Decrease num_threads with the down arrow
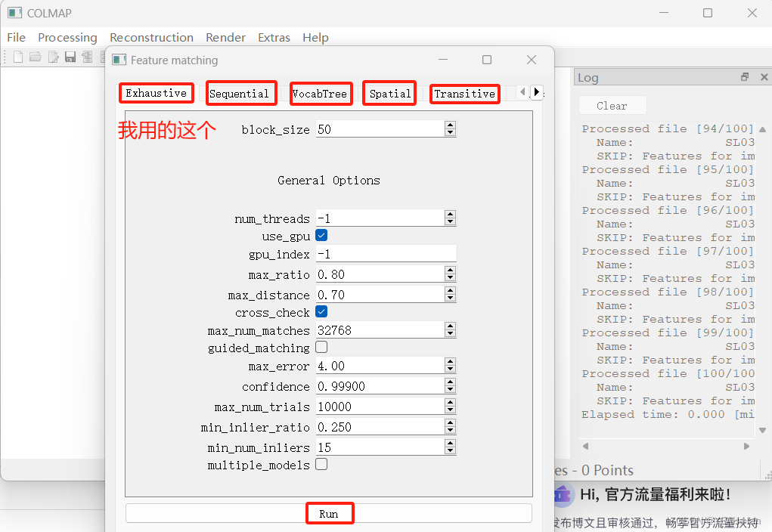The height and width of the screenshot is (532, 772). pos(450,221)
